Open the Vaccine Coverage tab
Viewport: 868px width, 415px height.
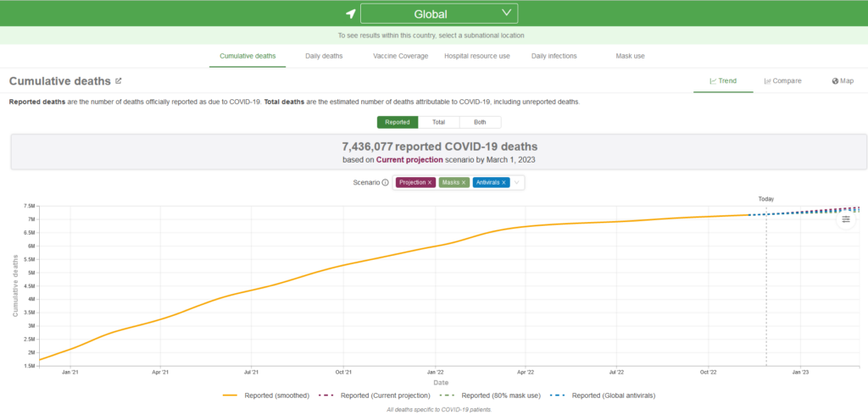pos(398,56)
